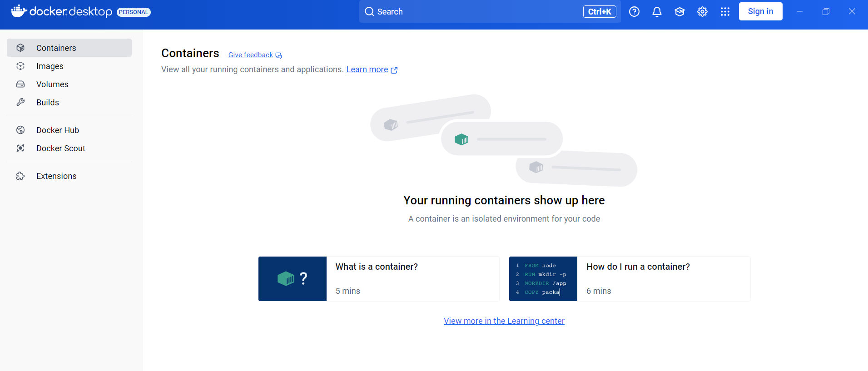Open the settings gear icon
868x371 pixels.
(702, 12)
